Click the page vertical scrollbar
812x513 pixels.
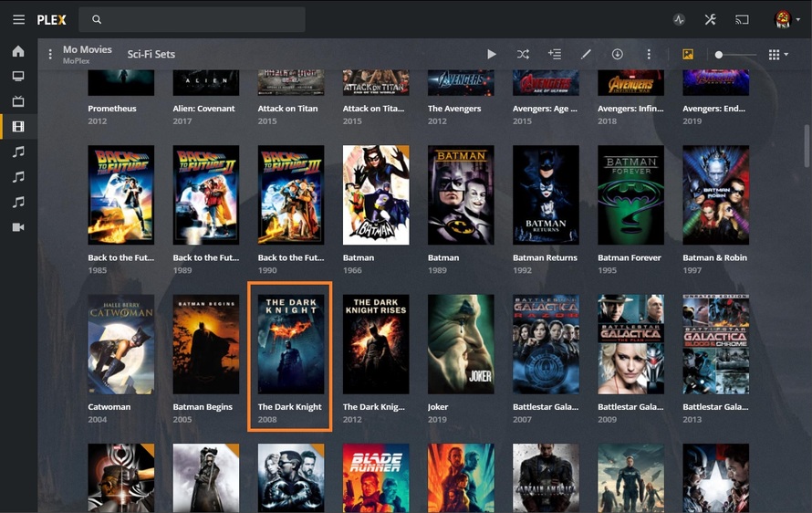(x=807, y=146)
